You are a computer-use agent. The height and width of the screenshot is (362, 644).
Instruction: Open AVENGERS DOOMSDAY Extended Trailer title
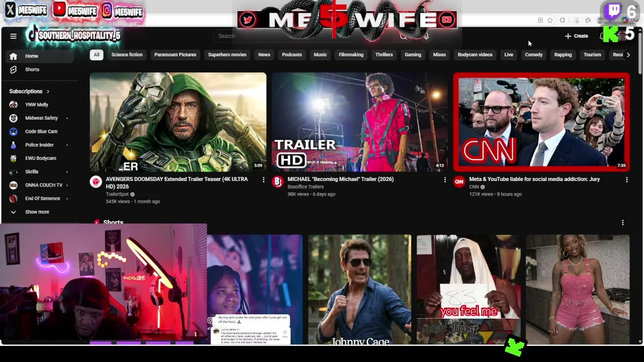coord(177,183)
